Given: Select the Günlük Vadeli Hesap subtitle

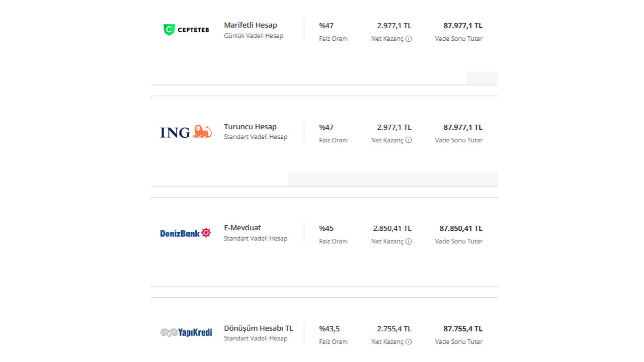Looking at the screenshot, I should tap(254, 36).
